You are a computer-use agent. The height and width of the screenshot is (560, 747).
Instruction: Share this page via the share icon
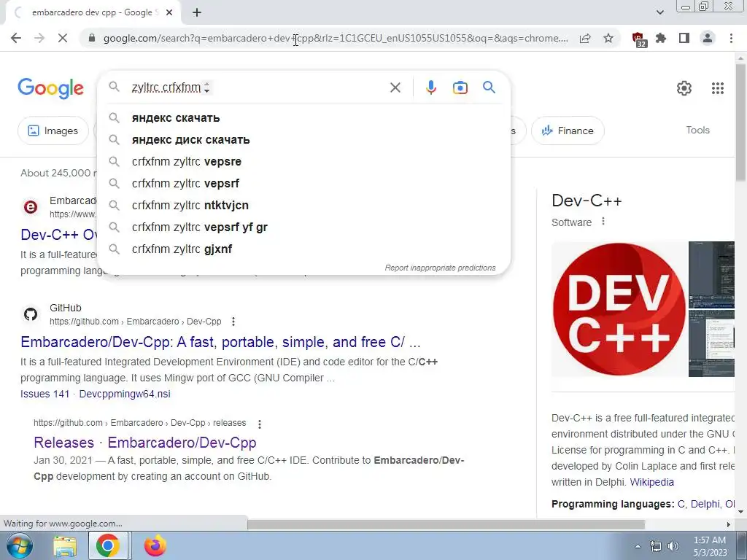585,38
